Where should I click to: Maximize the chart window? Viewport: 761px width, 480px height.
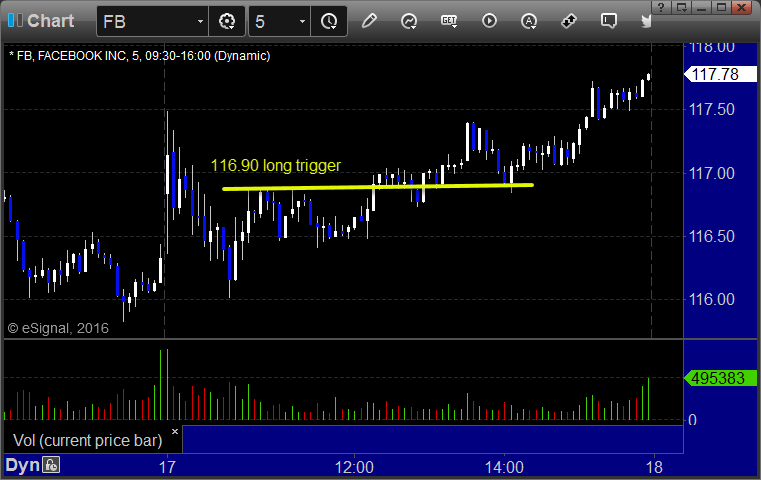point(721,7)
